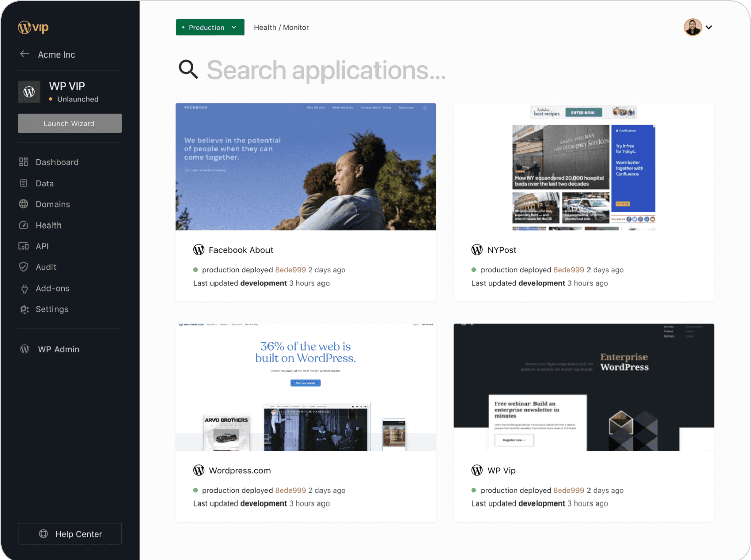Click the WordPress icon beside Wordpress.com
The image size is (751, 560).
(199, 470)
